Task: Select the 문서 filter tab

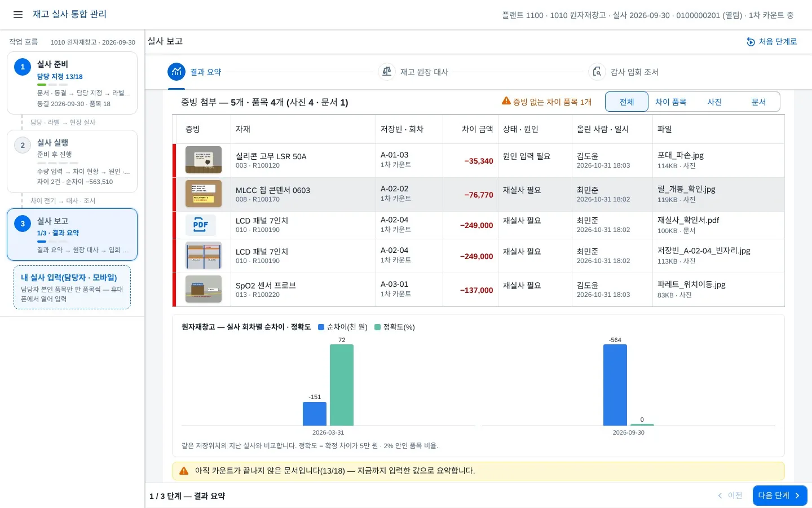Action: pyautogui.click(x=758, y=102)
